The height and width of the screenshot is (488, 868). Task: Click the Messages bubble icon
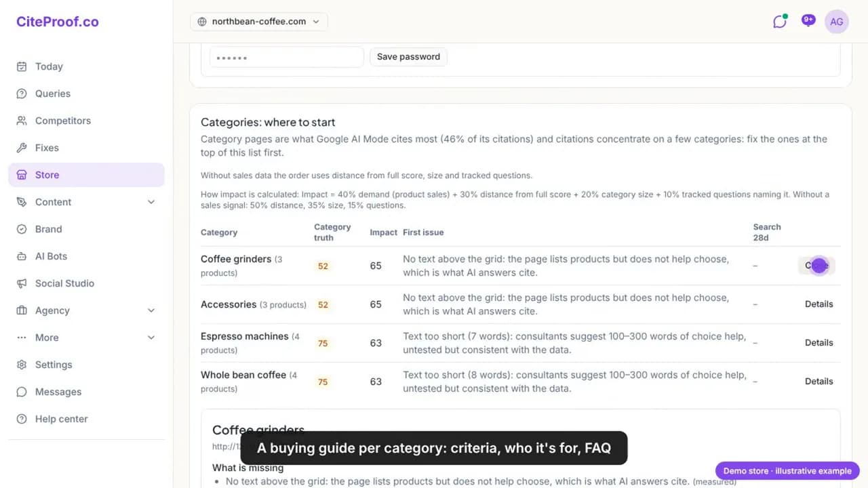coord(22,392)
